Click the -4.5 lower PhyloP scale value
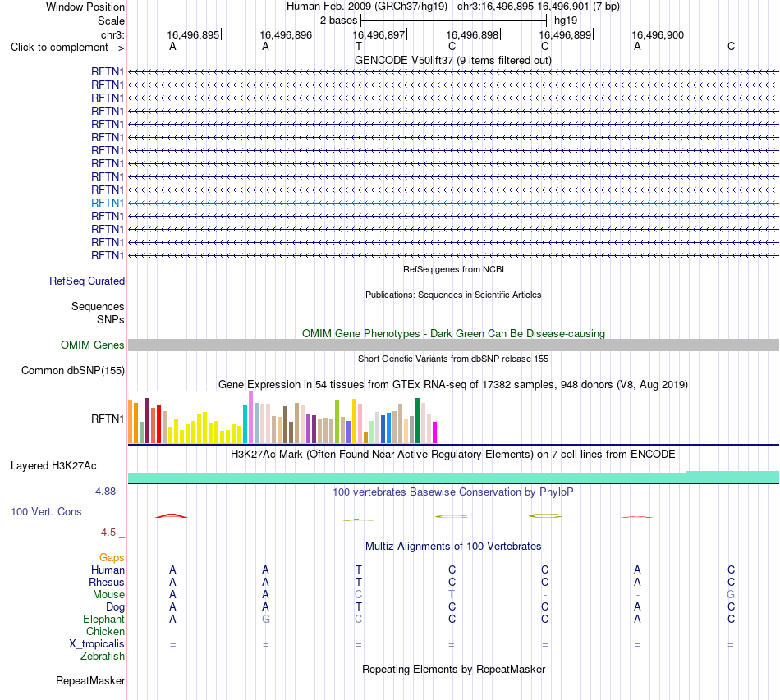 pyautogui.click(x=107, y=533)
